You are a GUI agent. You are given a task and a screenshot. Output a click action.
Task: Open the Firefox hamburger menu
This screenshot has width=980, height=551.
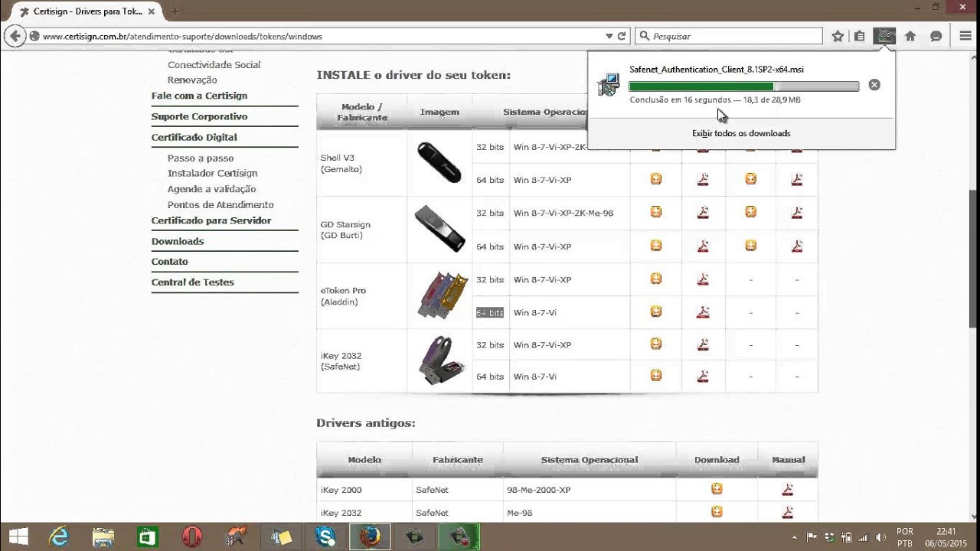click(x=965, y=36)
